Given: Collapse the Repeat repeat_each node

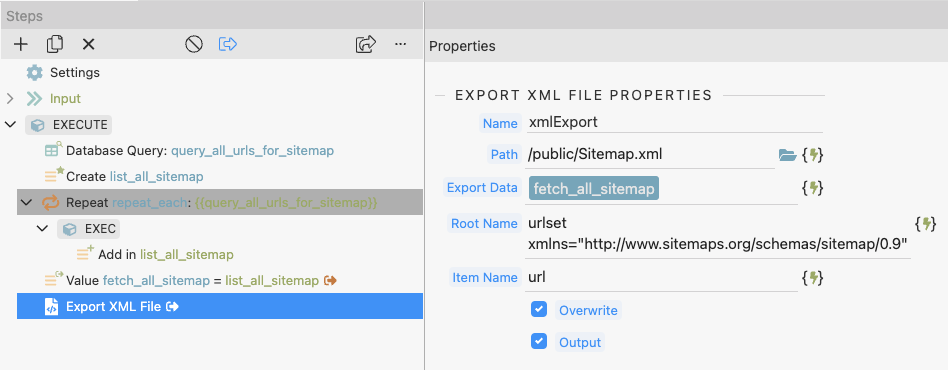Looking at the screenshot, I should [x=25, y=203].
